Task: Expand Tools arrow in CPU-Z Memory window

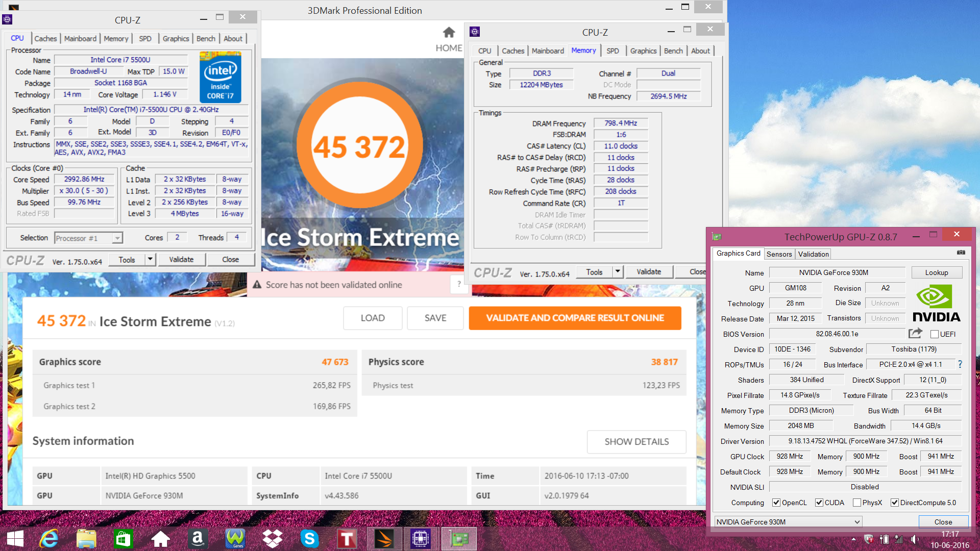Action: pyautogui.click(x=618, y=271)
